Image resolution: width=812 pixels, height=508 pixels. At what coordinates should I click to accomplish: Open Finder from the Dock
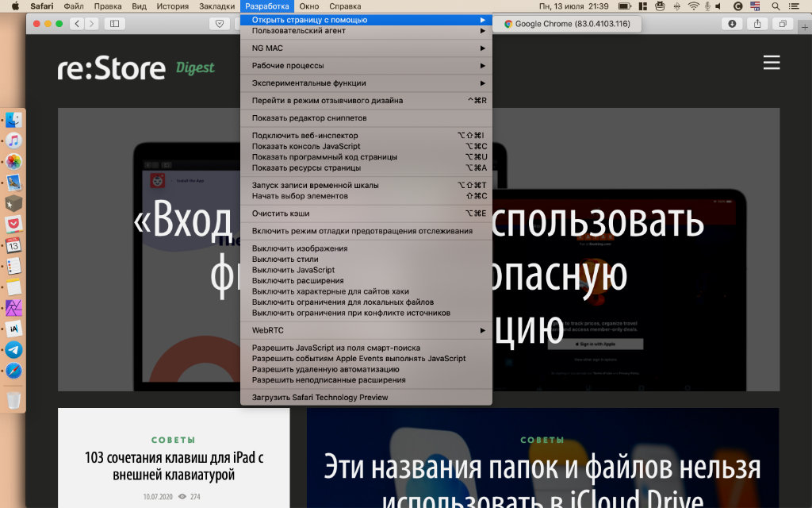point(14,120)
